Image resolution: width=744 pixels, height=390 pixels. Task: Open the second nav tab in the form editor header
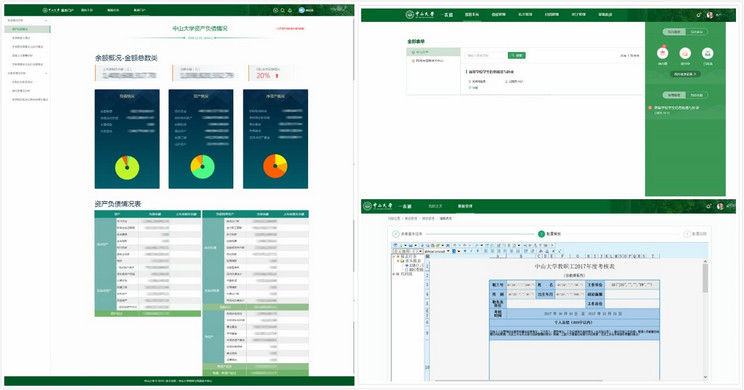(x=465, y=206)
